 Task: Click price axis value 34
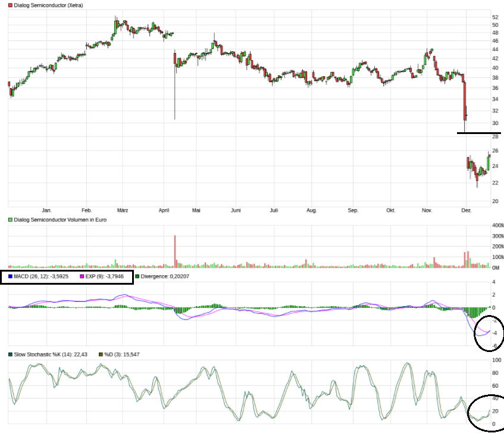[495, 99]
